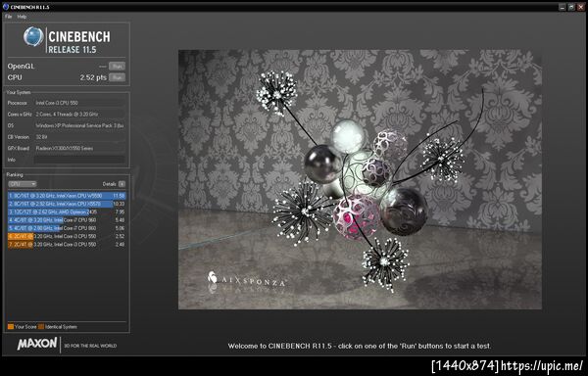Select ranking row AMD Opteron 2435
Image resolution: width=588 pixels, height=376 pixels.
click(67, 212)
